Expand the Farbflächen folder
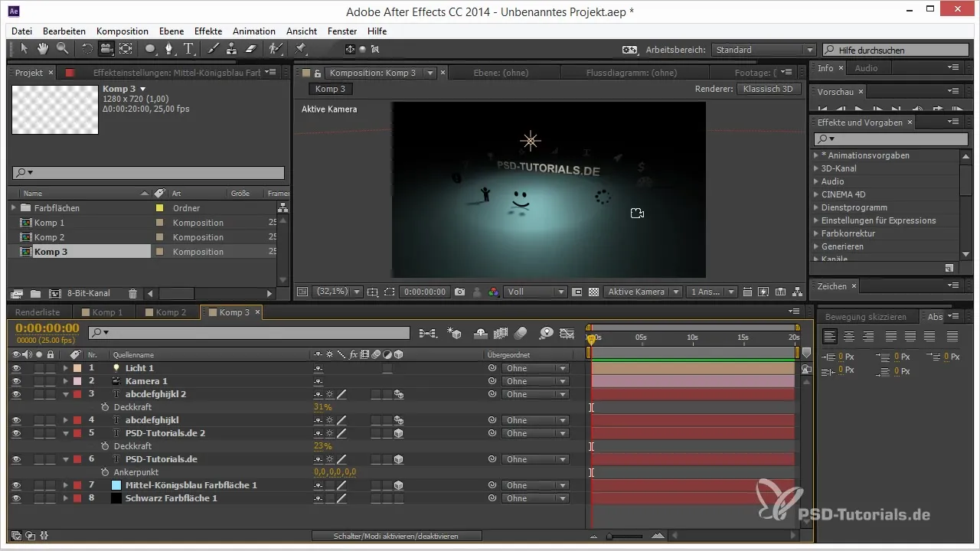 click(x=13, y=207)
